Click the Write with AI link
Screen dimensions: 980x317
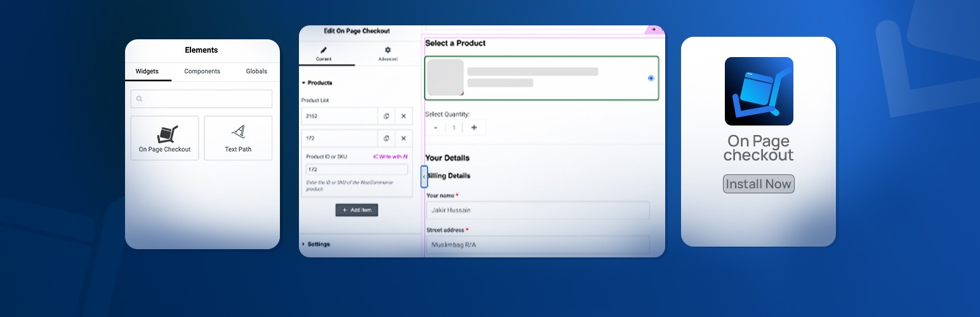tap(390, 157)
